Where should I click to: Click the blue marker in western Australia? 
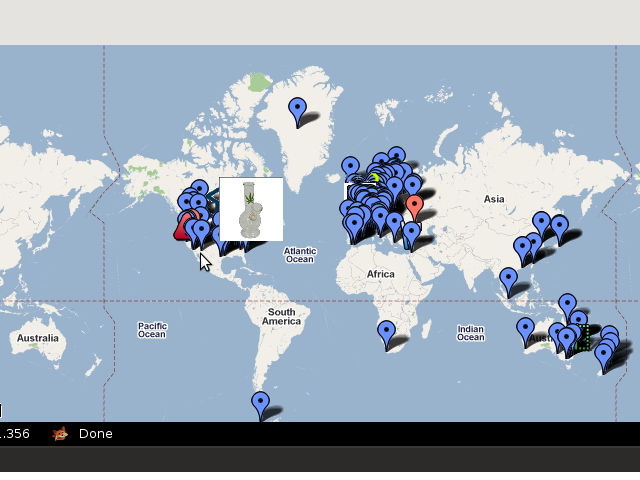click(x=526, y=329)
